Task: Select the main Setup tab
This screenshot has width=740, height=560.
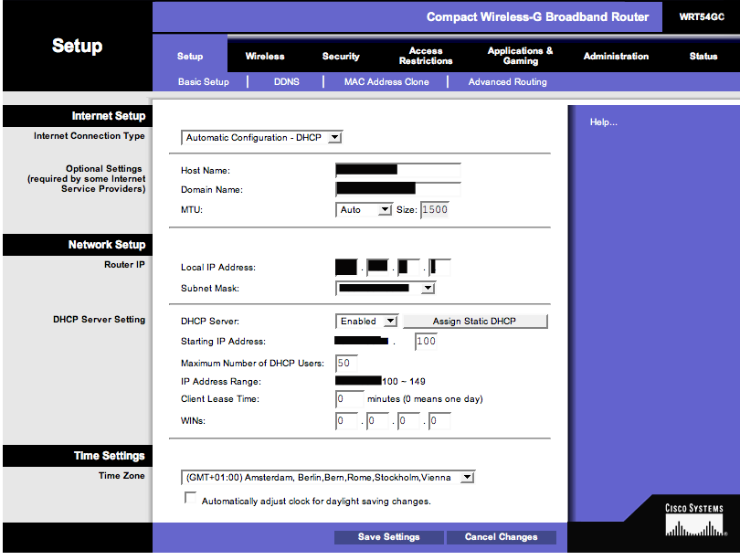Action: pos(190,56)
